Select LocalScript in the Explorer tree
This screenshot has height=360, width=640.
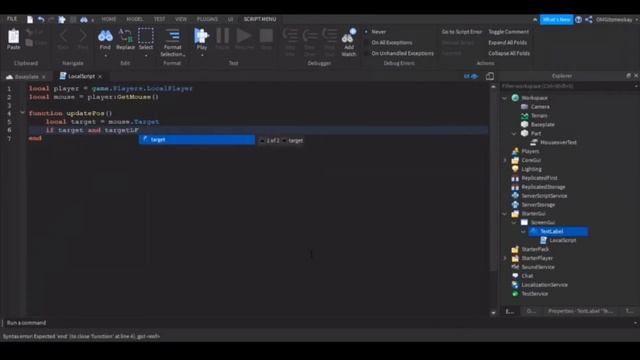coord(562,240)
